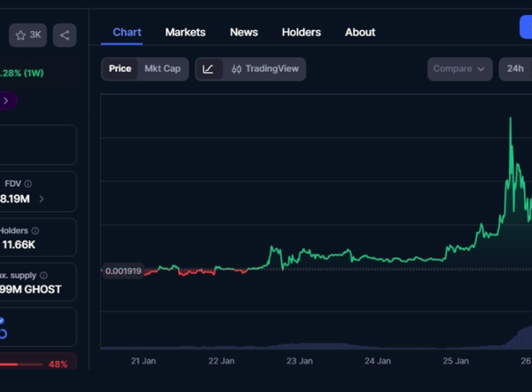The width and height of the screenshot is (532, 392).
Task: Click the info icon beside max supply
Action: pos(43,276)
